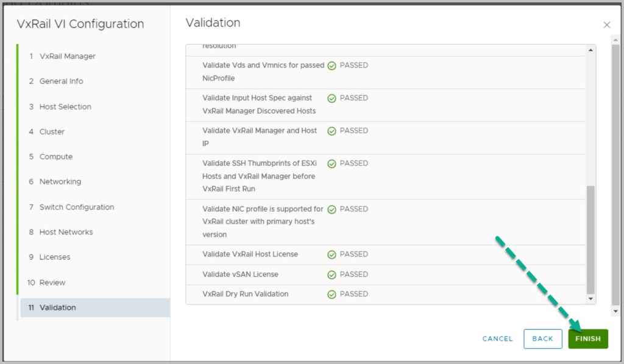Open the Switch Configuration step

[76, 207]
